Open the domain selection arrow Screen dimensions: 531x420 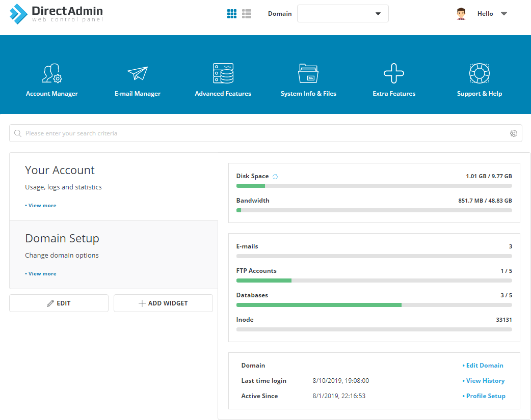tap(378, 14)
